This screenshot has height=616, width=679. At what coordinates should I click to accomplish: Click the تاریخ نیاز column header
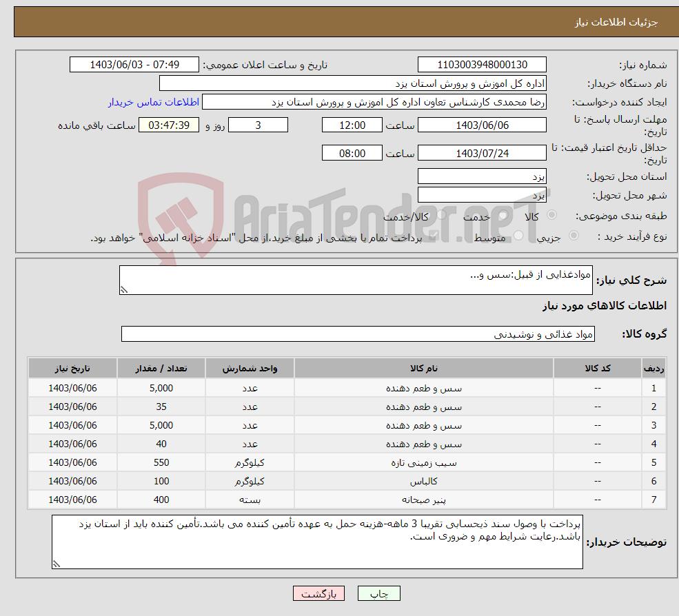coord(73,368)
